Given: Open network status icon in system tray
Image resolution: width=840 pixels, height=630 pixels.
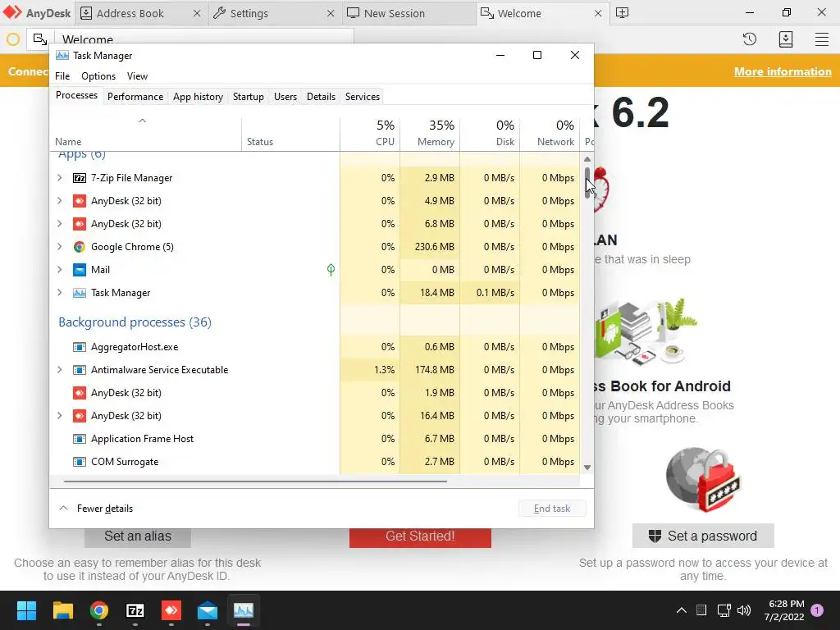Looking at the screenshot, I should [x=724, y=610].
